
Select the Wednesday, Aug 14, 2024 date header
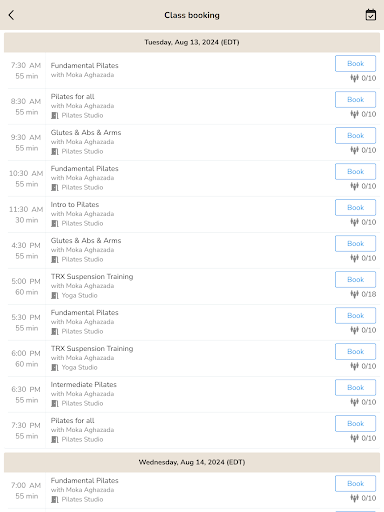(x=192, y=462)
